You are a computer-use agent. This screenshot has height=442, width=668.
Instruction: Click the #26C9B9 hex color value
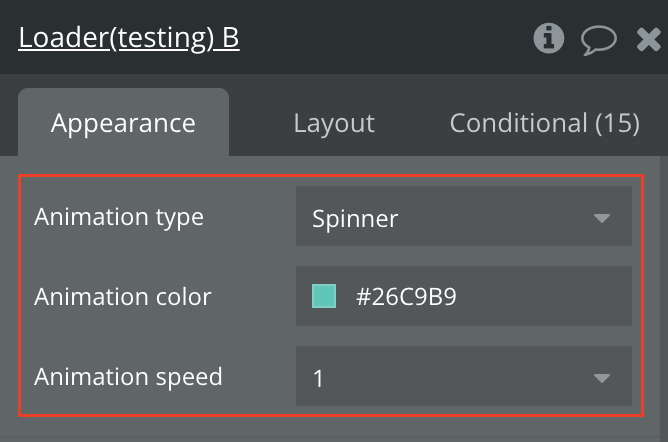406,297
